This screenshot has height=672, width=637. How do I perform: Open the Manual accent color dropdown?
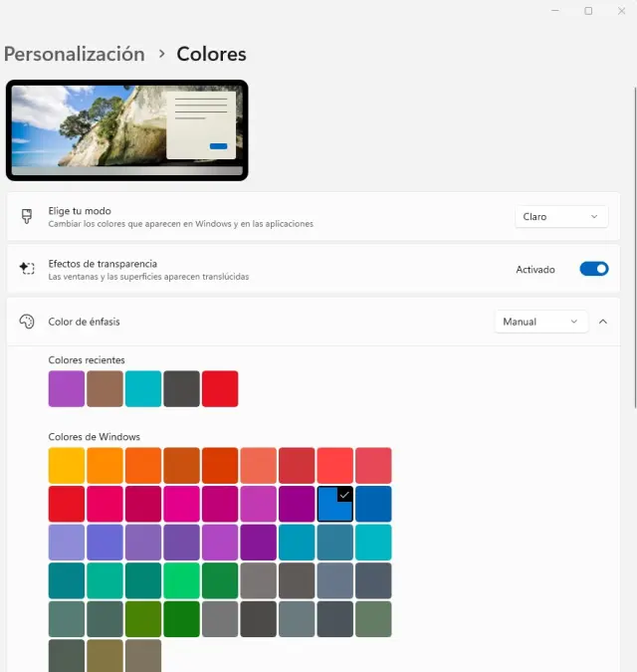(540, 322)
